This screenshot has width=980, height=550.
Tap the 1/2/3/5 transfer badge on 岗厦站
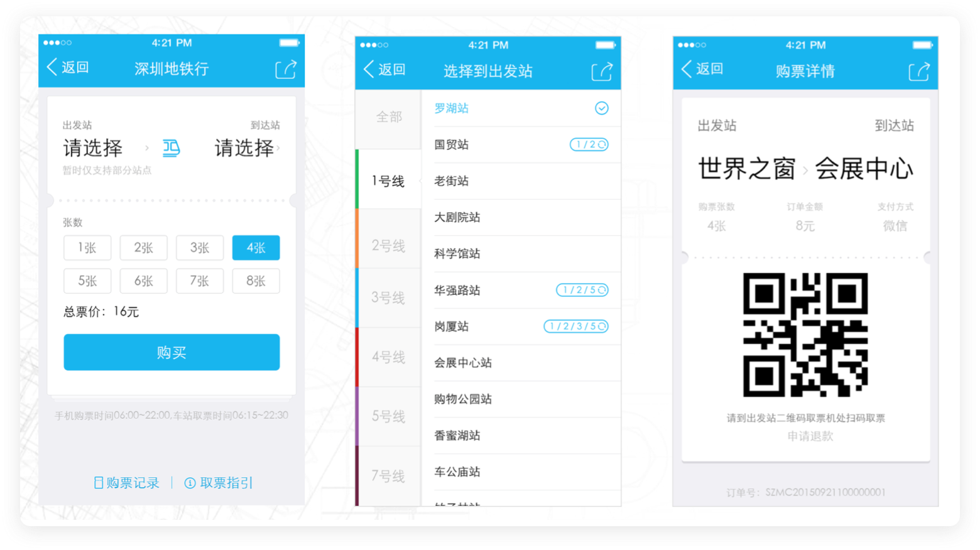pyautogui.click(x=576, y=326)
